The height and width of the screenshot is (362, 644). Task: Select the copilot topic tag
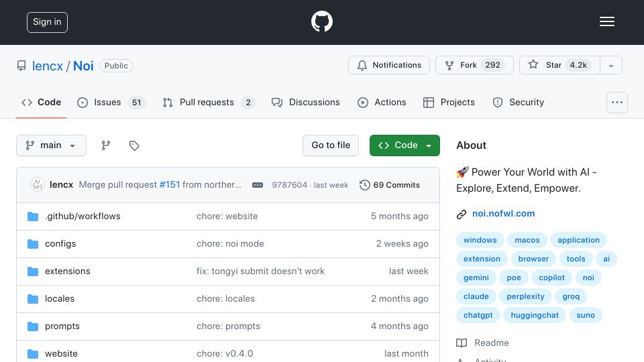click(551, 278)
